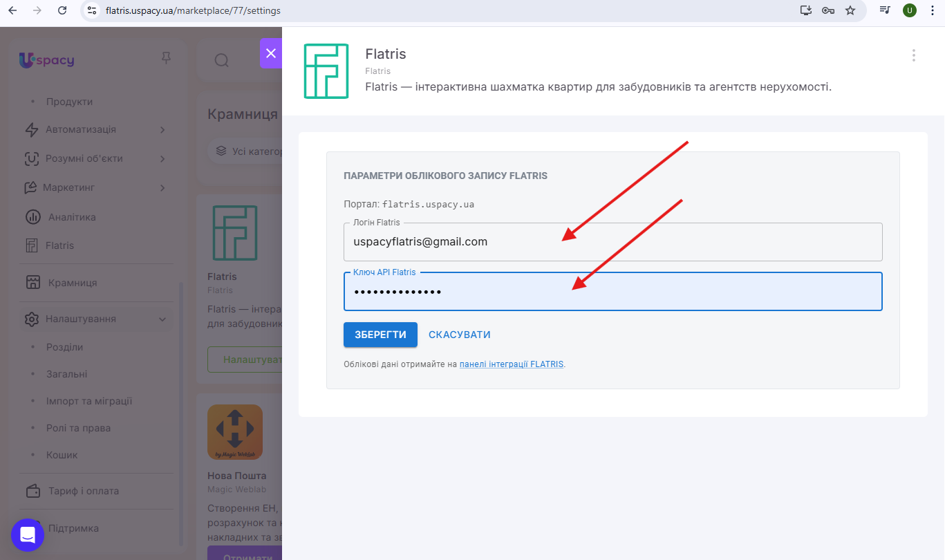Viewport: 945px width, 560px height.
Task: Expand the Розумні об'єкти chevron
Action: [162, 158]
